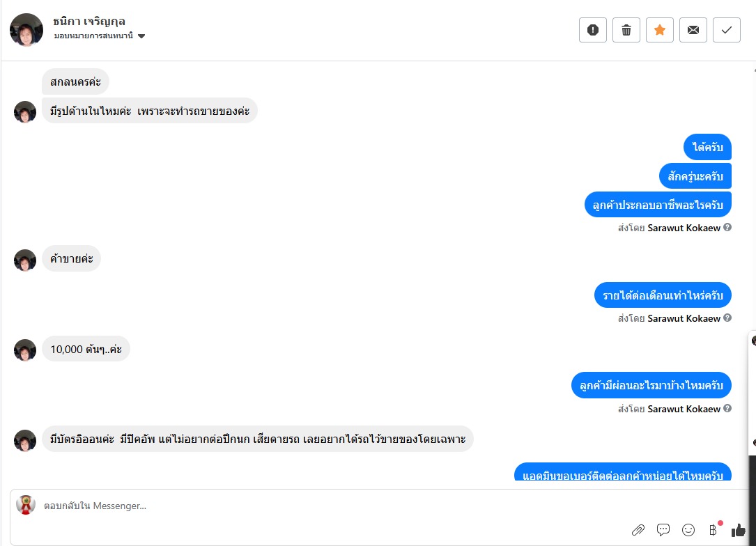Mark conversation unread with envelope icon
Viewport: 756px width, 546px height.
click(693, 30)
